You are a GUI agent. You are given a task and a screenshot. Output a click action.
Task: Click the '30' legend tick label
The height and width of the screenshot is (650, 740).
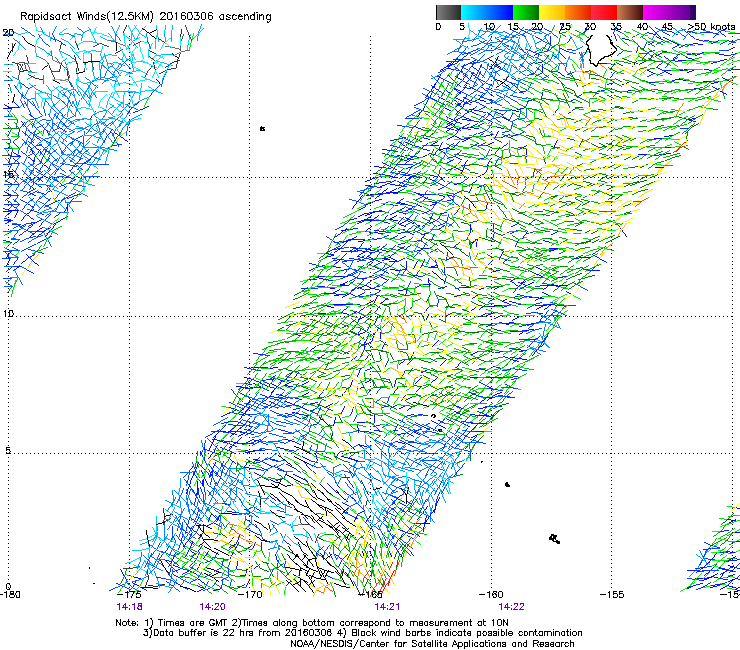point(590,27)
